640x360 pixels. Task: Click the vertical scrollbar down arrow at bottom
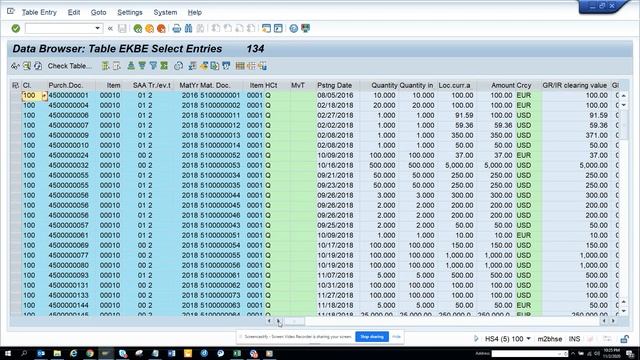[x=624, y=311]
